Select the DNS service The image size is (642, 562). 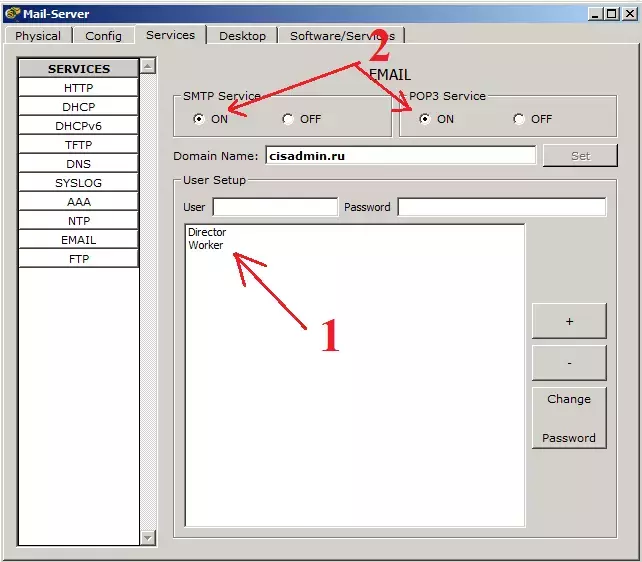click(x=79, y=163)
